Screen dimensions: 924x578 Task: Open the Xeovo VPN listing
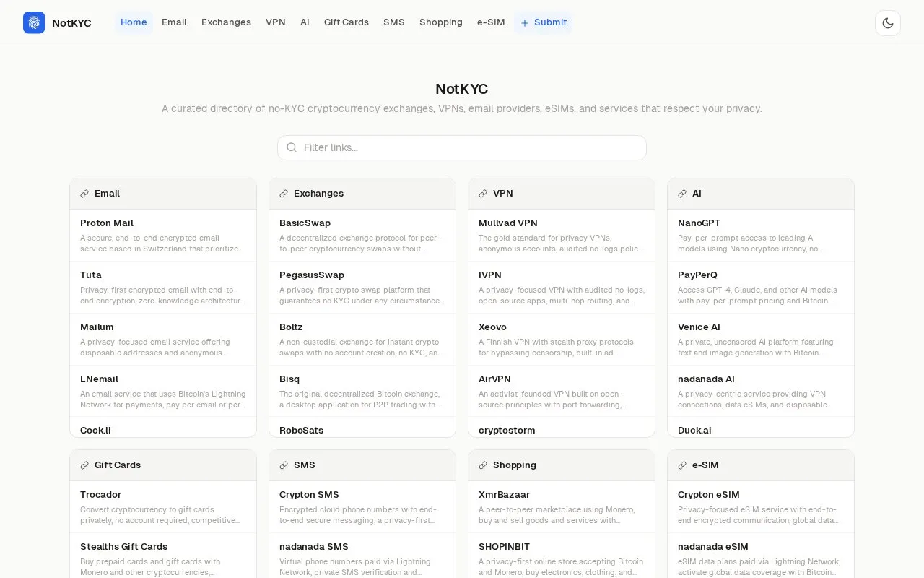[x=562, y=340]
